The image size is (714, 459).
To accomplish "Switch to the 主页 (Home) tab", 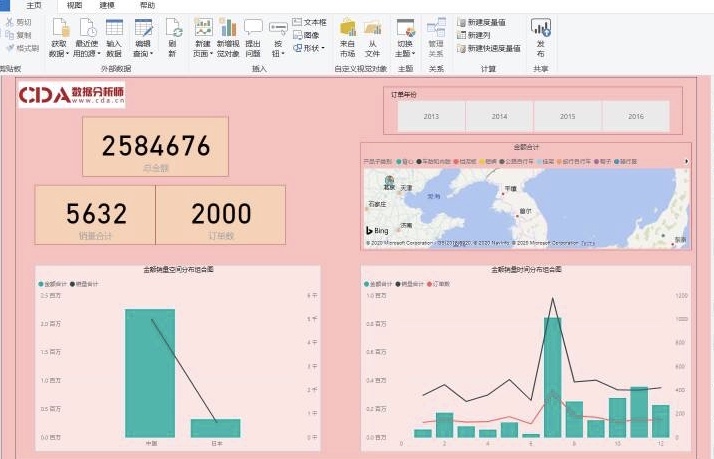I will click(34, 5).
